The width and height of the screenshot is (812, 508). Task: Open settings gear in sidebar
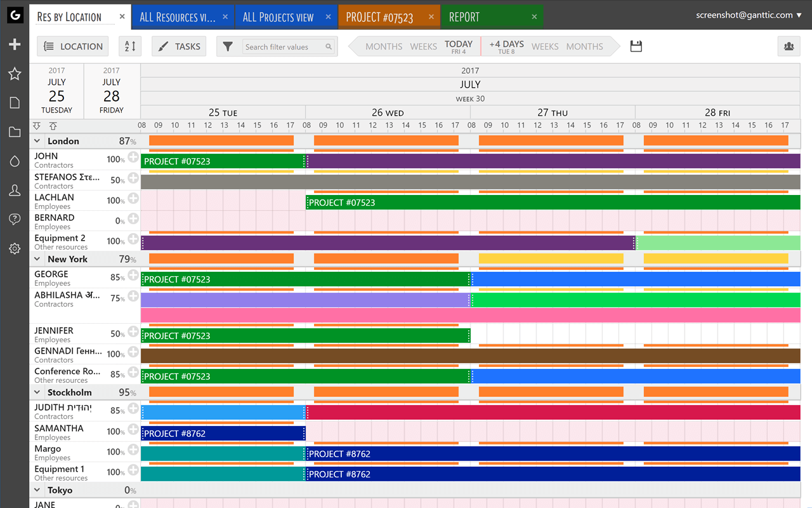[15, 249]
